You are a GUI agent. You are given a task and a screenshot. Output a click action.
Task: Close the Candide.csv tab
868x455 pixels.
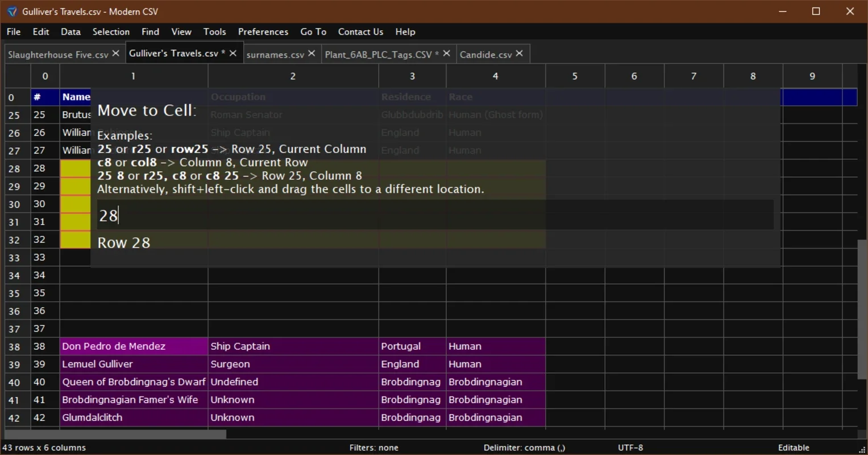click(x=520, y=53)
